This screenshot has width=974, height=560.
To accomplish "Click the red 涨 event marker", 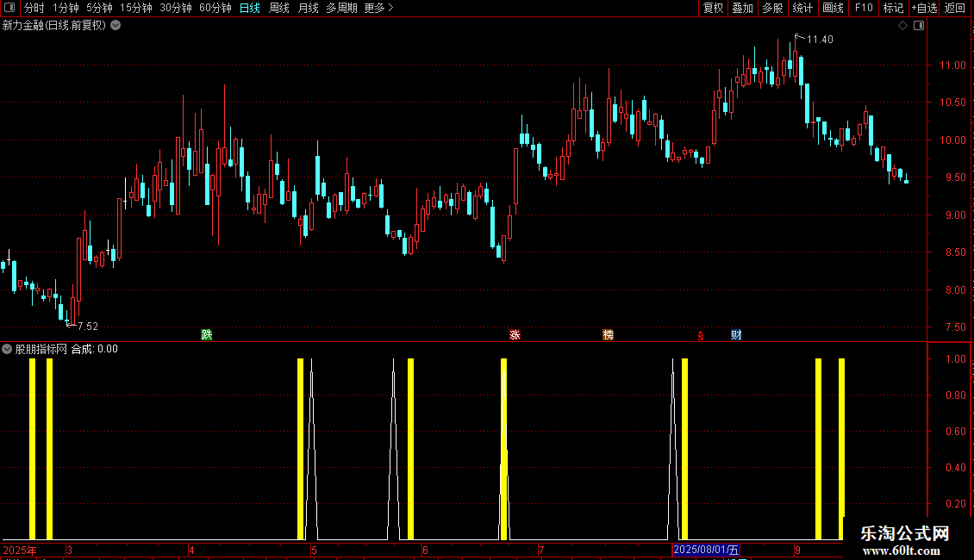I will [515, 334].
